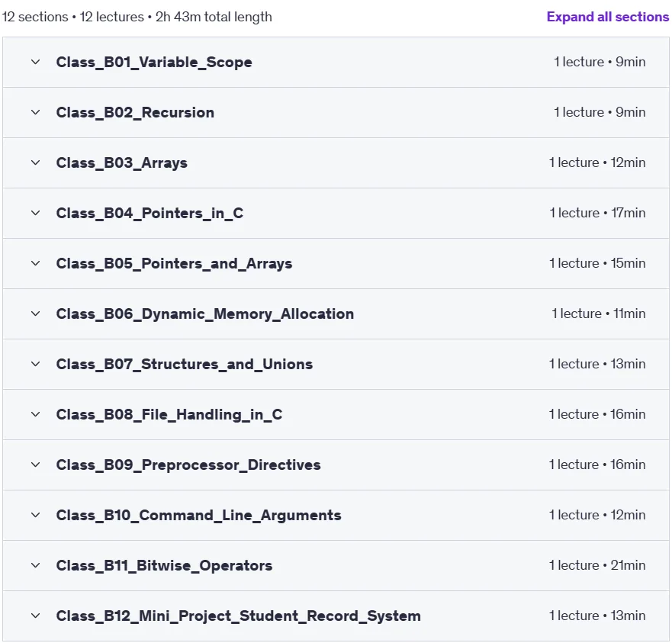The image size is (672, 643).
Task: Click the 17min label for Pointers_in_C
Action: (x=629, y=213)
